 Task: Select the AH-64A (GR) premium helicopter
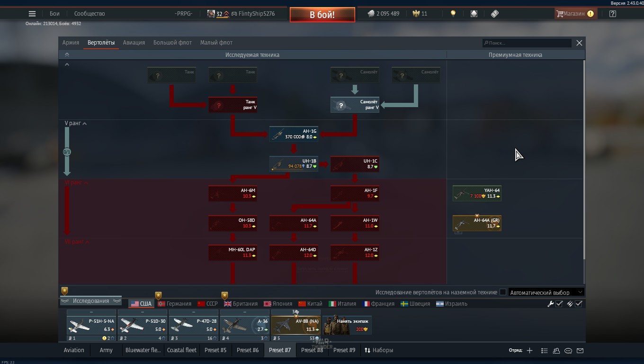pyautogui.click(x=477, y=223)
